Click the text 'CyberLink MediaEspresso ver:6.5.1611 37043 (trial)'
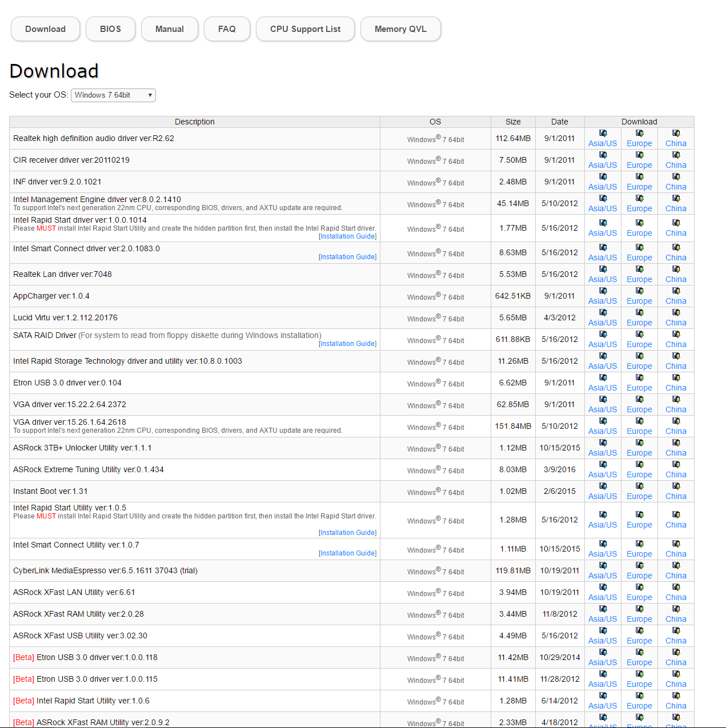Viewport: 726px width, 728px height. pos(105,570)
